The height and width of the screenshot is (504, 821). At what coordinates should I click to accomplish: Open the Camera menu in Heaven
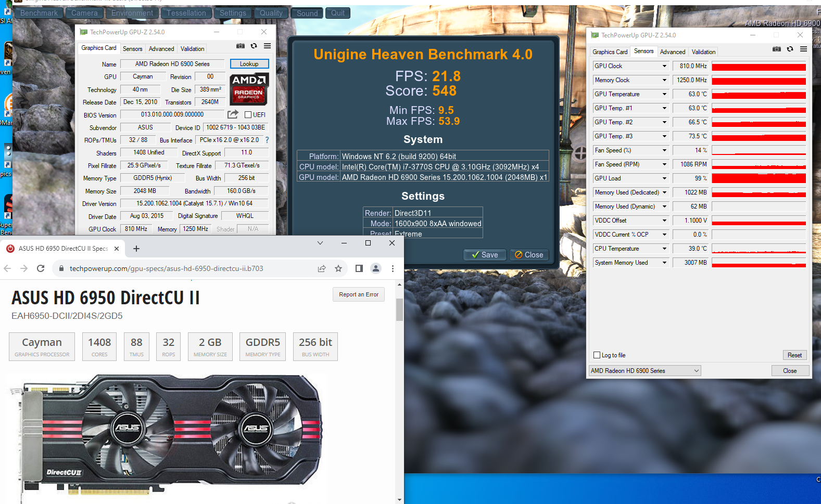coord(84,13)
